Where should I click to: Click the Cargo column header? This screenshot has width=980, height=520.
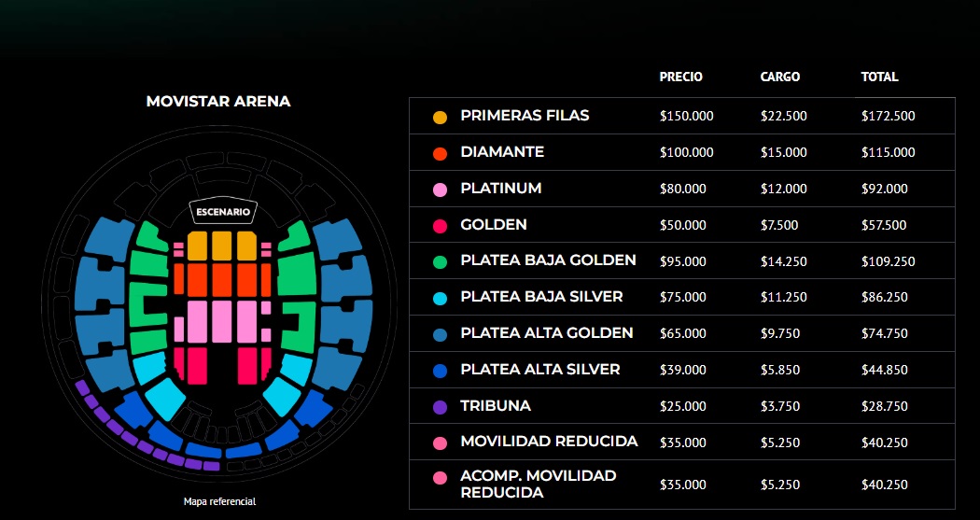pos(780,77)
